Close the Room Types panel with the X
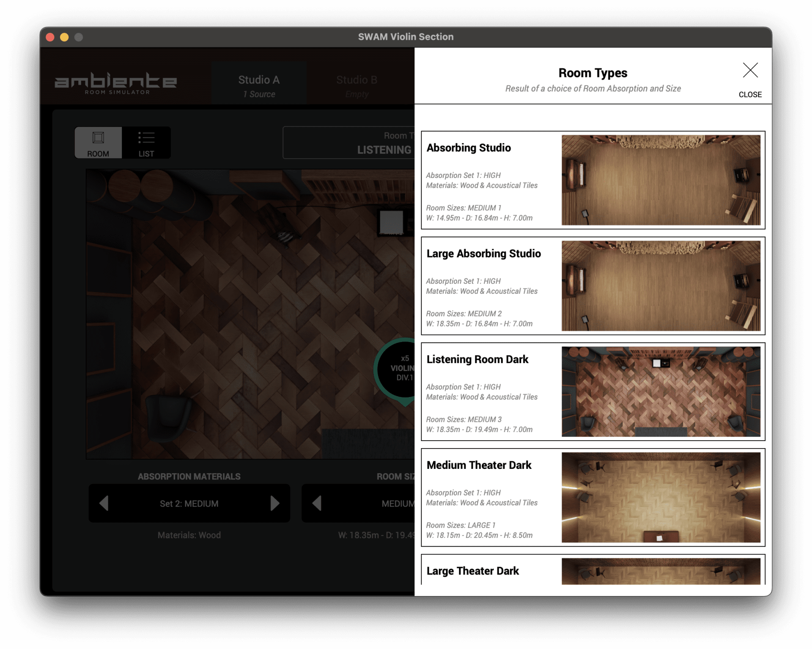Screen dimensions: 812x649 coord(750,71)
